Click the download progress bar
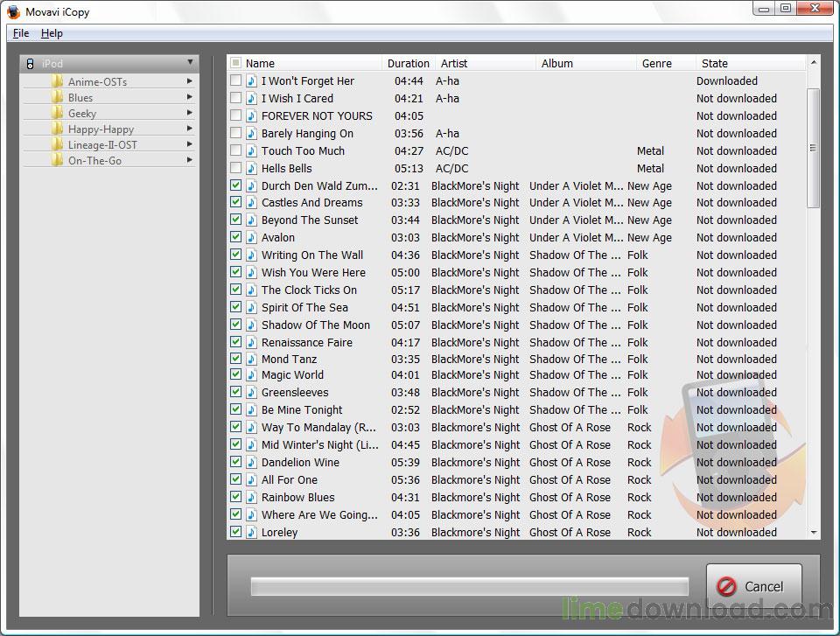 (469, 586)
